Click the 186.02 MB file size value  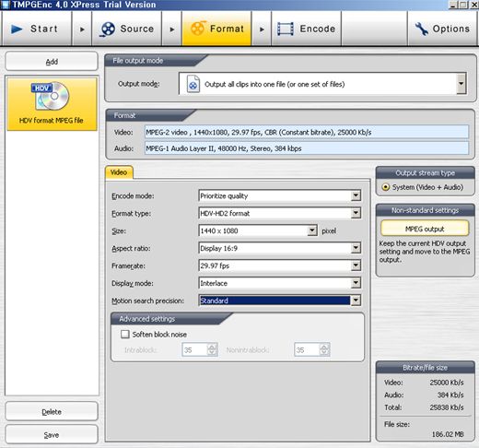coord(448,434)
